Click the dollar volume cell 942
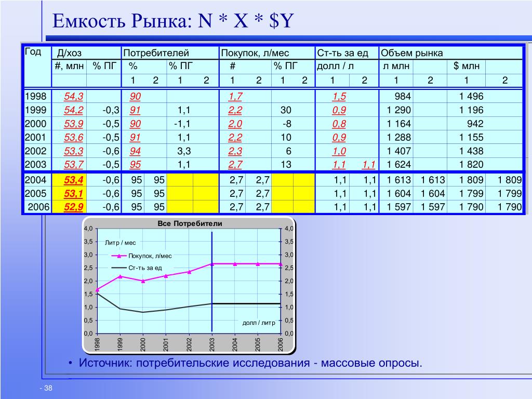The image size is (532, 399). (x=475, y=124)
